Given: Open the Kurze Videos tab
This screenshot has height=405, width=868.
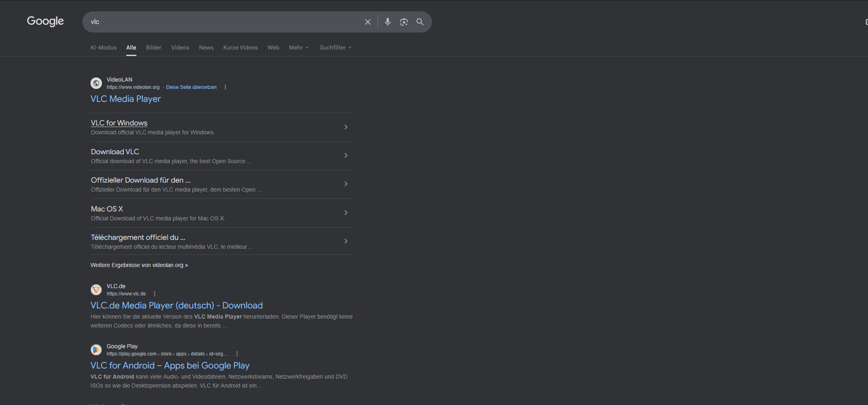Looking at the screenshot, I should click(240, 47).
